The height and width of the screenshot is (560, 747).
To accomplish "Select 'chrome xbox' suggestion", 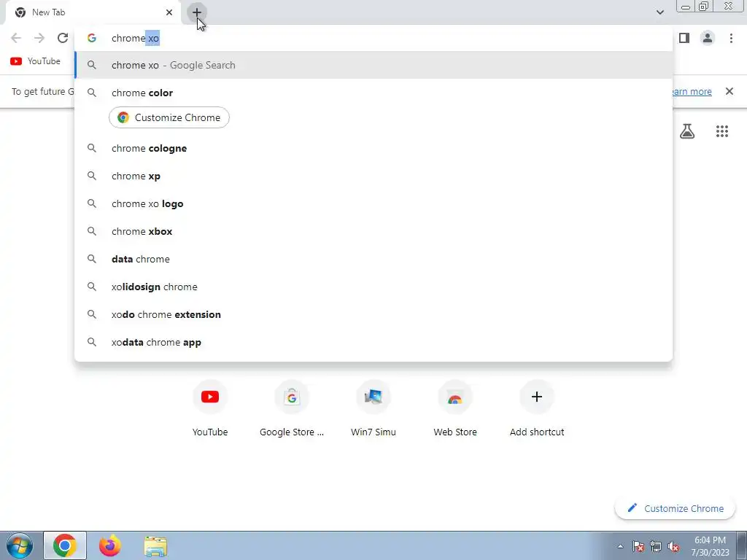I will coord(373,231).
